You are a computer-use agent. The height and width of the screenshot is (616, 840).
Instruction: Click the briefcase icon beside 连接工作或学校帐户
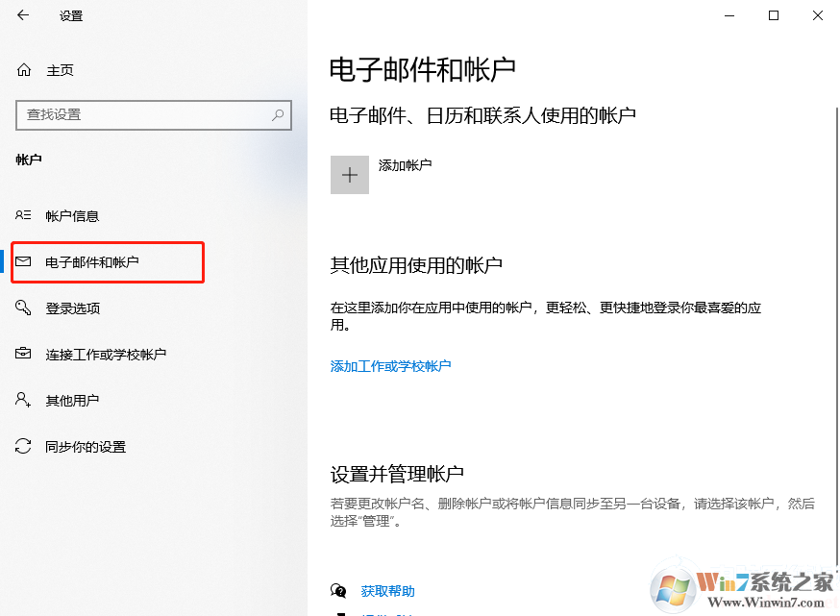point(23,354)
